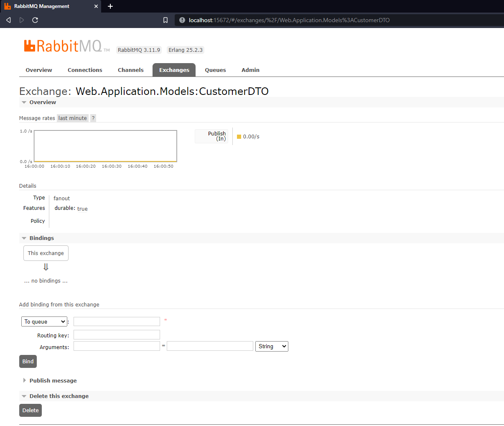
Task: Click the Details heading
Action: [28, 186]
